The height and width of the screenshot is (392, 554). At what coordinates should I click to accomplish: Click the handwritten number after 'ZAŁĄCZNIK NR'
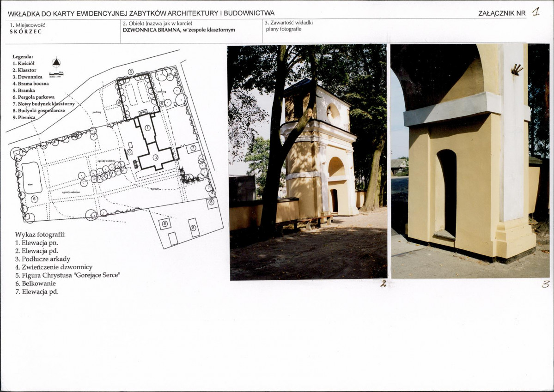click(535, 12)
